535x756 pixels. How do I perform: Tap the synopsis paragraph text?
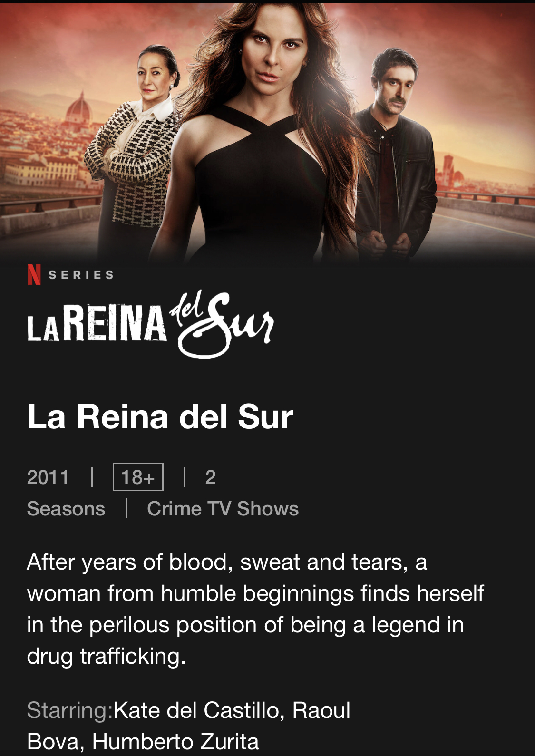click(x=255, y=609)
